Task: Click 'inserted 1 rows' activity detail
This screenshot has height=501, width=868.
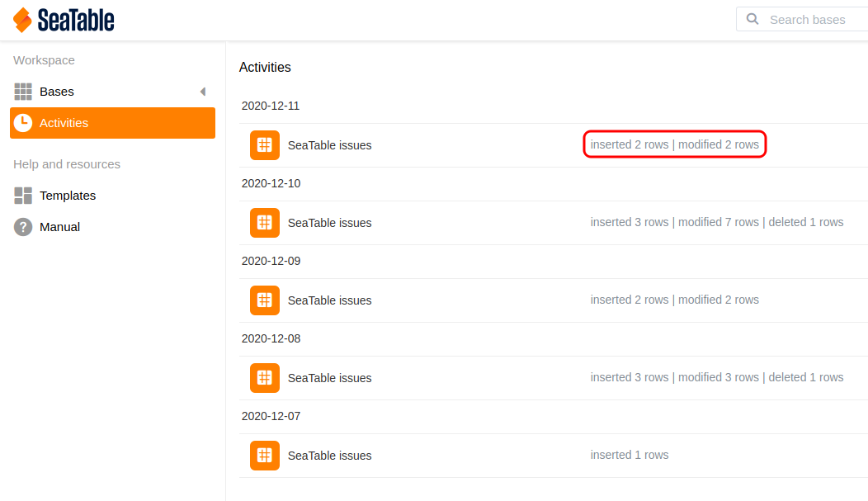Action: pyautogui.click(x=630, y=455)
